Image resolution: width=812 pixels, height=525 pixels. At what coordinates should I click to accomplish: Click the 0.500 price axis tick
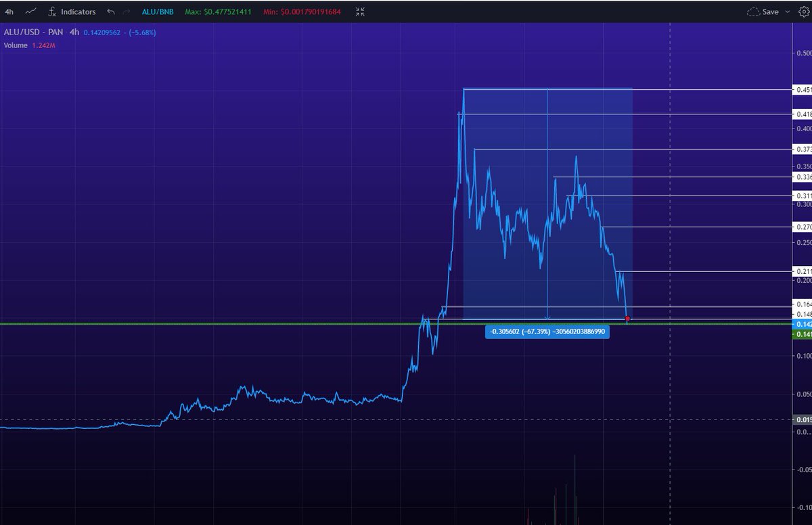[x=803, y=53]
